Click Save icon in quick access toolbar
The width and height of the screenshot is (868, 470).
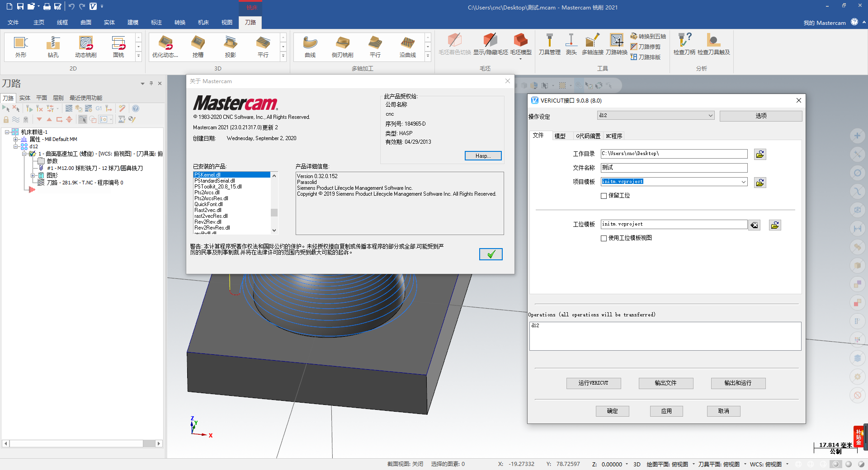point(20,6)
